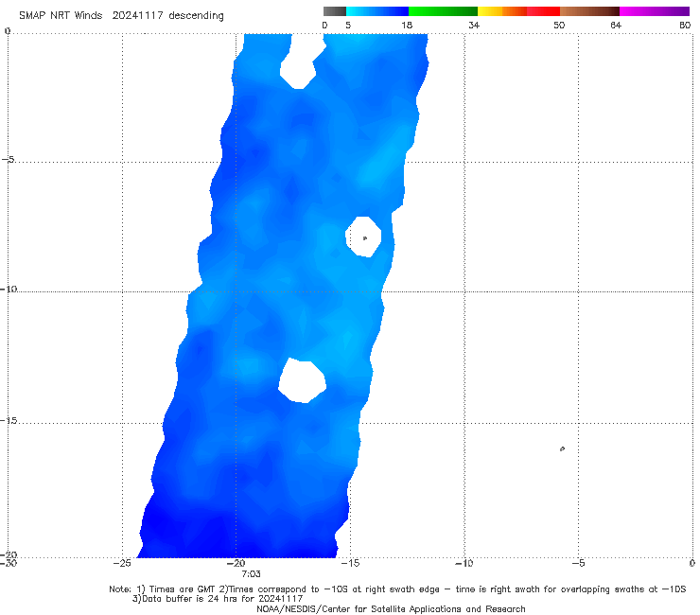The height and width of the screenshot is (615, 700).
Task: Click the large white data gap near -13.5 latitude
Action: coord(303,380)
